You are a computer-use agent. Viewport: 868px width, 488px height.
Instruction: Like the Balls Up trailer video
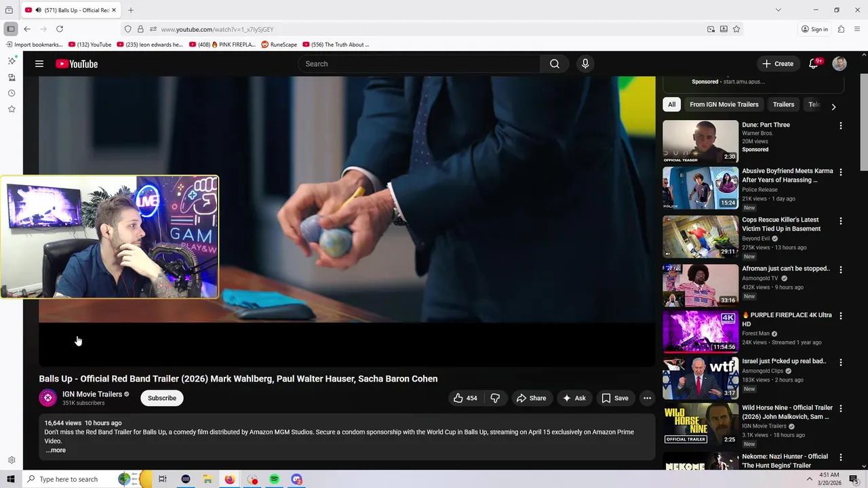[x=465, y=398]
